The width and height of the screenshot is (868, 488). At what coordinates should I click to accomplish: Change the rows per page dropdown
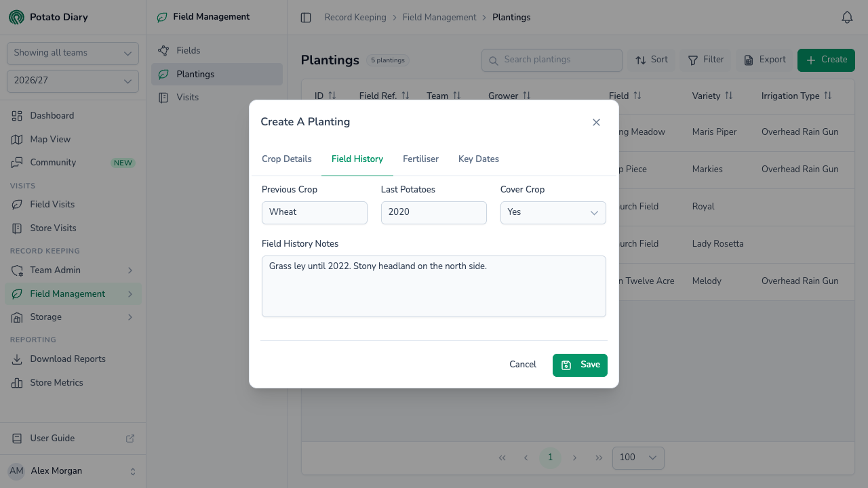pos(638,457)
